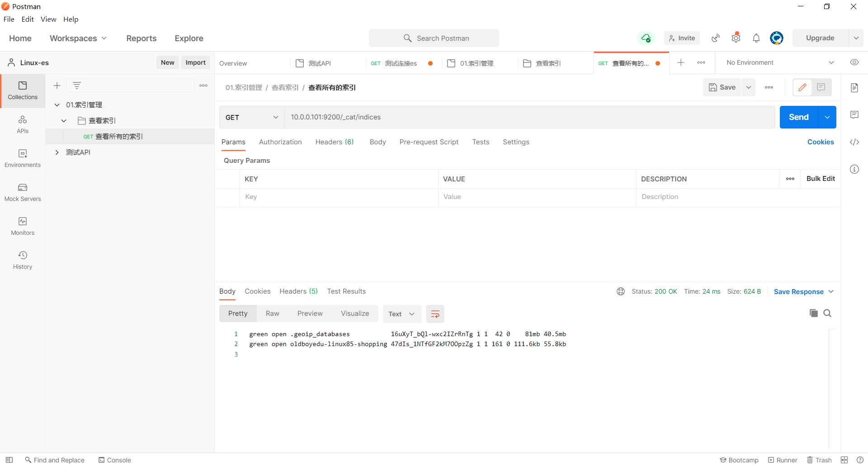Toggle response line wrapping
Screen dimensions: 868x466
[x=435, y=314]
